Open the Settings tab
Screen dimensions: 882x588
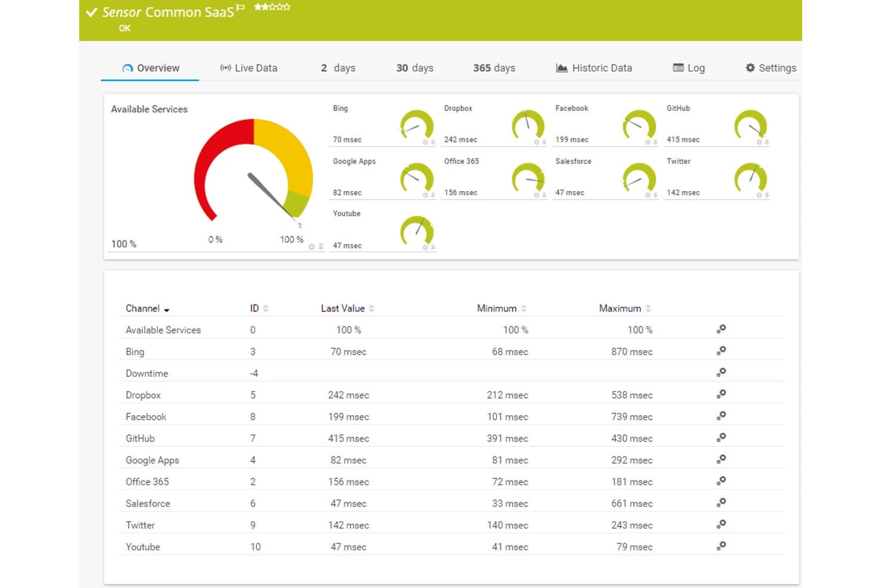tap(771, 68)
